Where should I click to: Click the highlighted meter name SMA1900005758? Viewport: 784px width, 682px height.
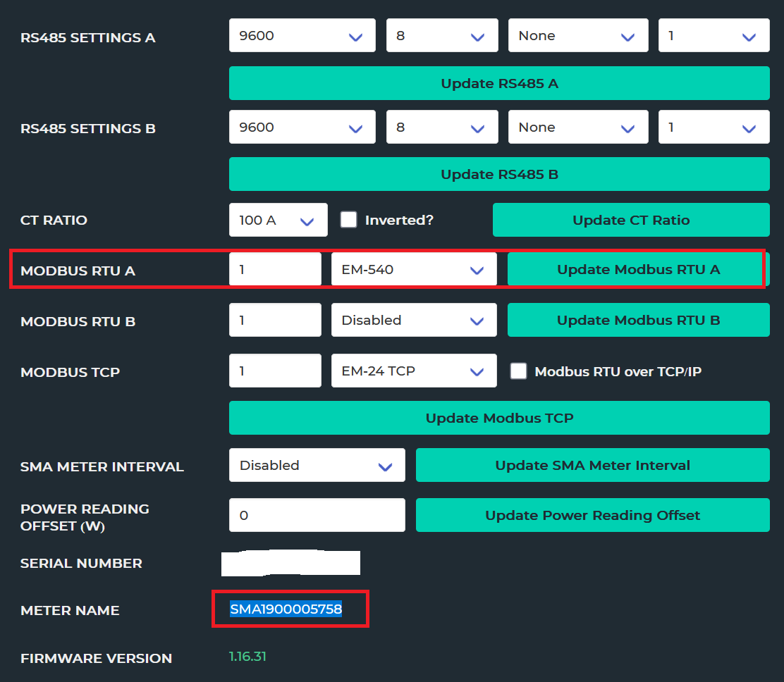pos(286,609)
